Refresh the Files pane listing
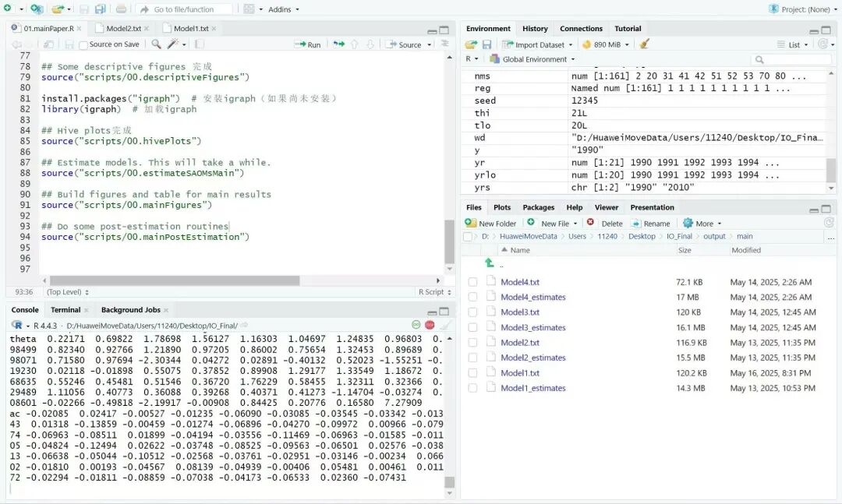Image resolution: width=842 pixels, height=504 pixels. coord(829,222)
